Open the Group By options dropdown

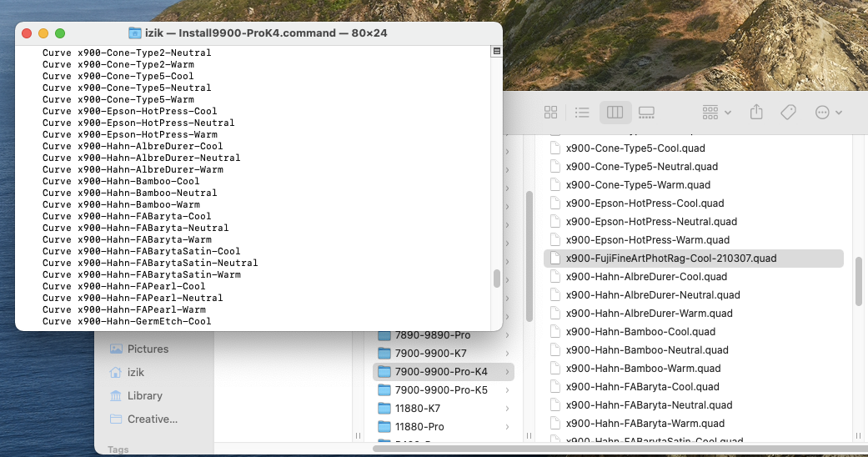pyautogui.click(x=716, y=112)
